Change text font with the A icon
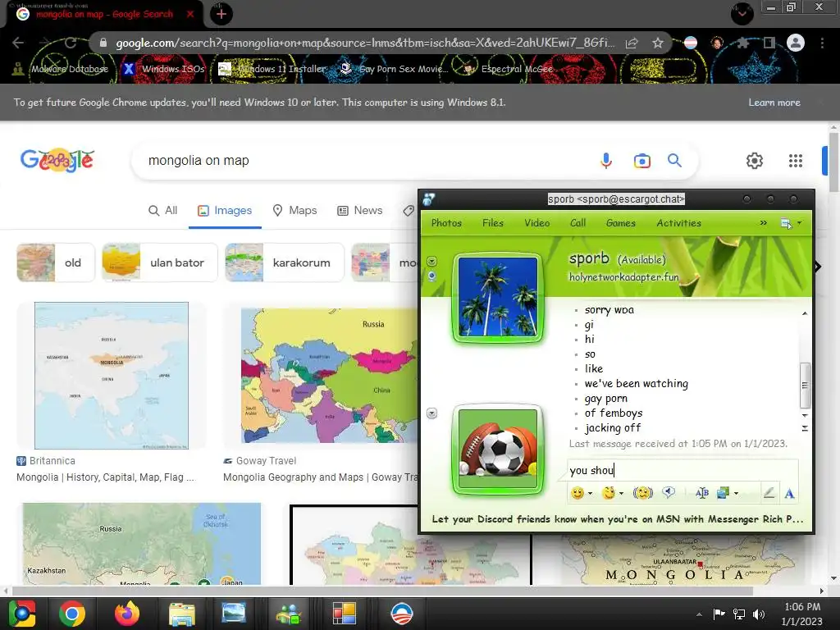 coord(789,493)
